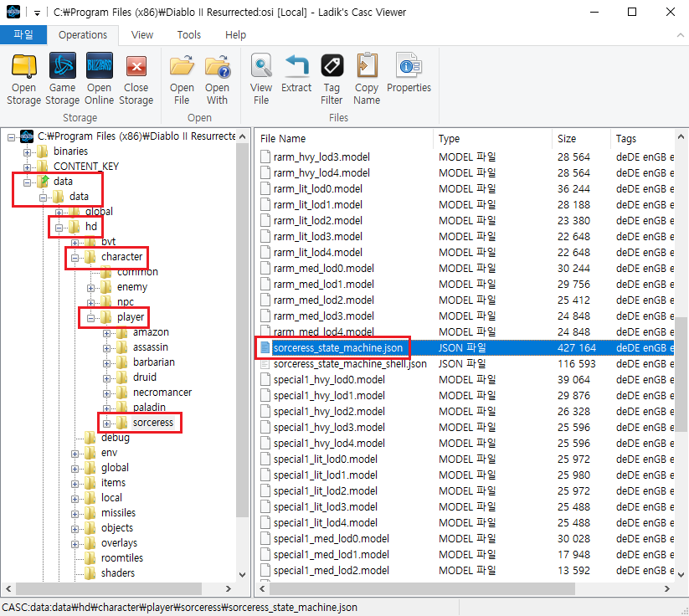689x616 pixels.
Task: Switch to the Operations ribbon tab
Action: (83, 34)
